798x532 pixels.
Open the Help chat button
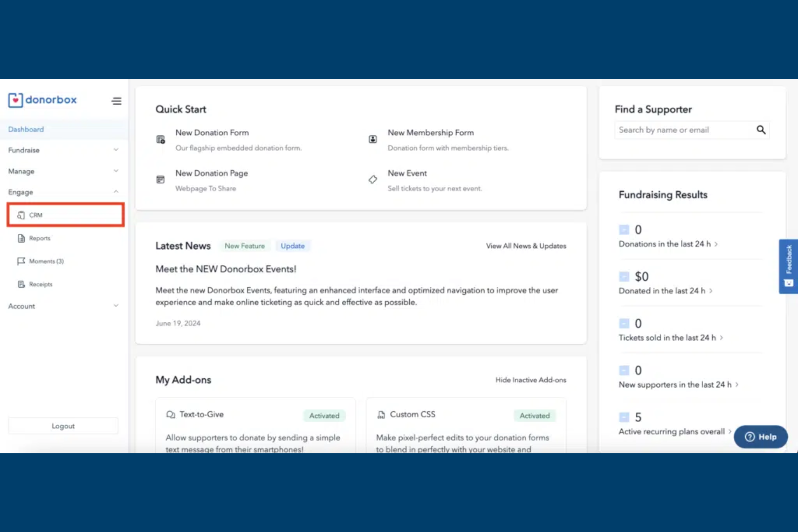coord(761,437)
